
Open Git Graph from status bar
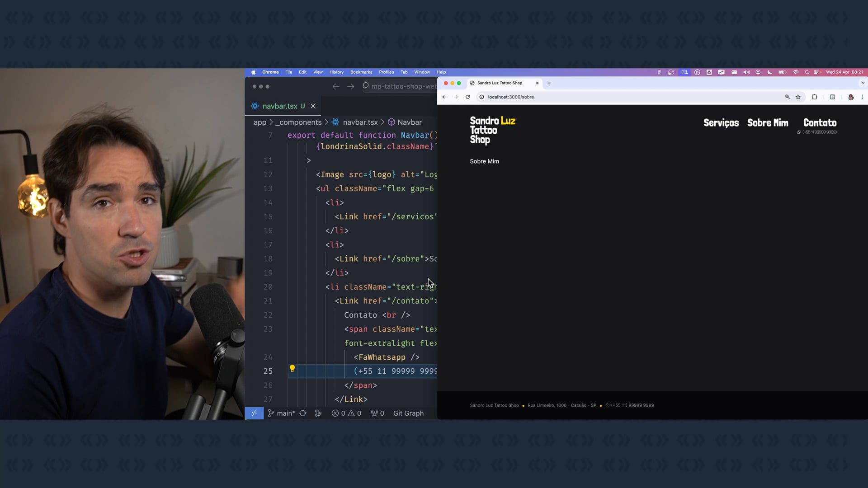(x=408, y=413)
